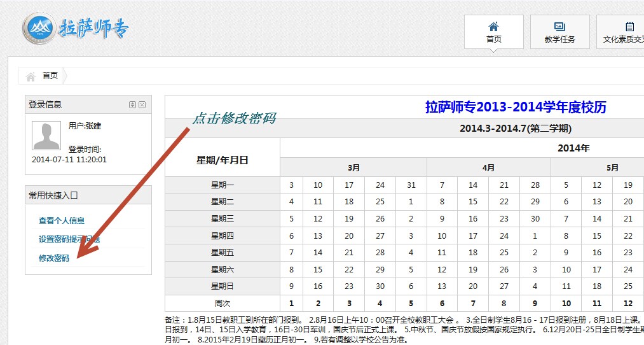Click the user avatar thumbnail
Screen dimensions: 644x345
click(46, 135)
